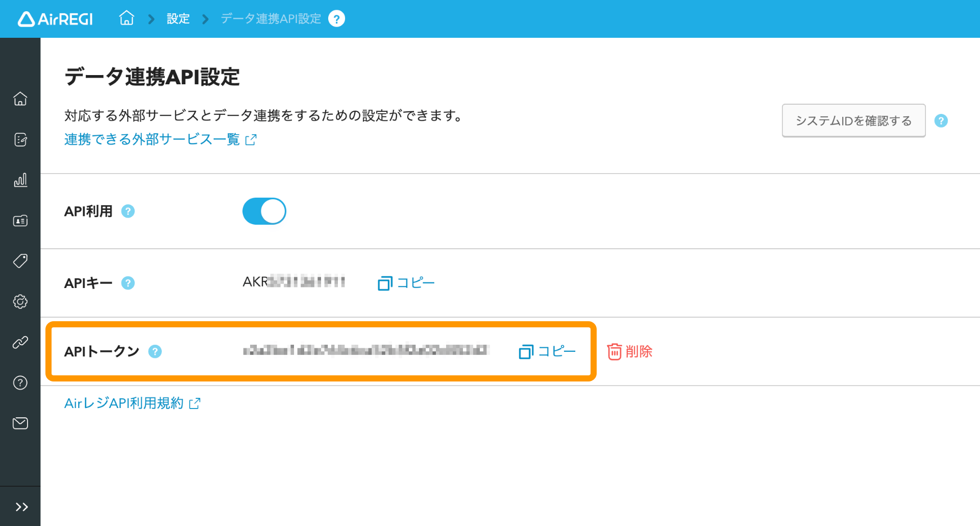Image resolution: width=980 pixels, height=526 pixels.
Task: Open 連携できる外部サービス一覧 link
Action: (x=160, y=139)
